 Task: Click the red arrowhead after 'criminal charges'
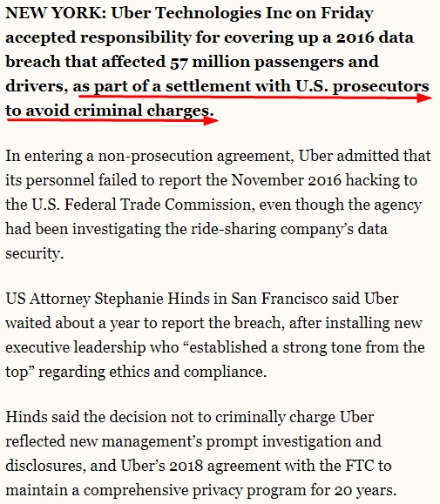(211, 120)
